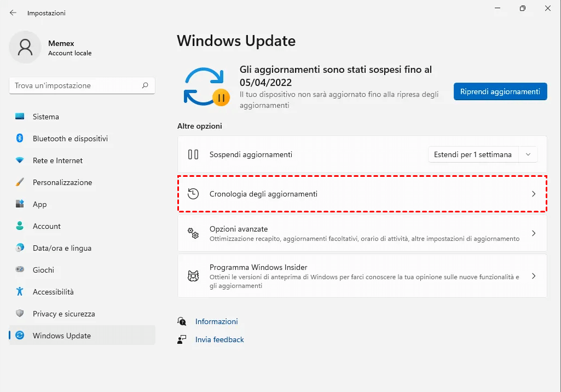Click the Giochi controller icon

tap(20, 270)
